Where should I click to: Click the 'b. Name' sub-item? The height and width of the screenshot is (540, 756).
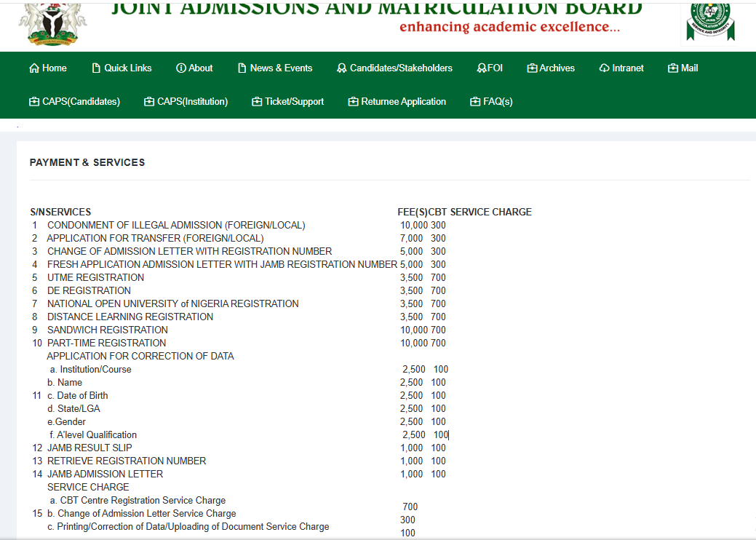point(65,382)
